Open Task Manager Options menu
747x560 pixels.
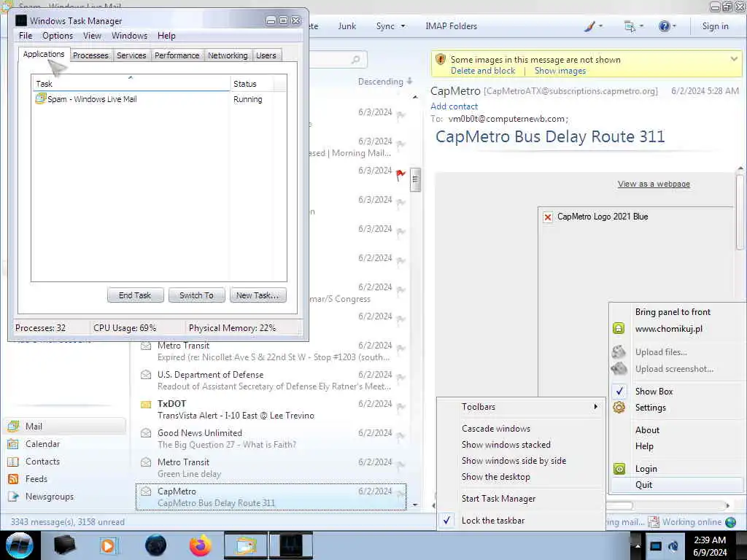click(x=58, y=36)
